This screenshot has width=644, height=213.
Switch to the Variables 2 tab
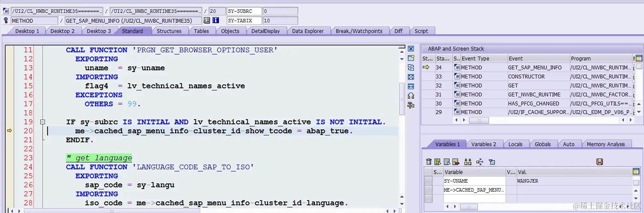coord(484,144)
